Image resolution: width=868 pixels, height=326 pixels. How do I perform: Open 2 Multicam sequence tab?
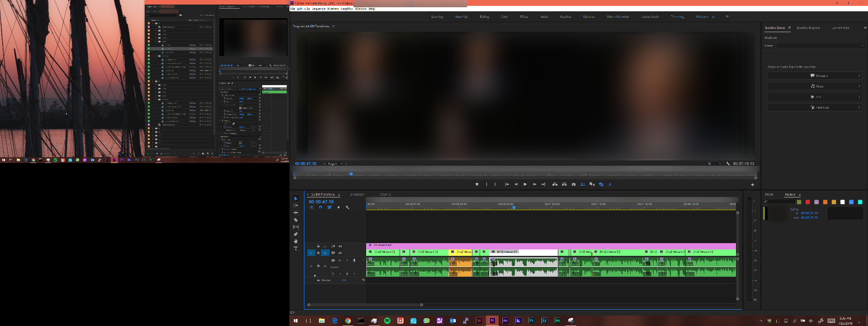pyautogui.click(x=357, y=195)
